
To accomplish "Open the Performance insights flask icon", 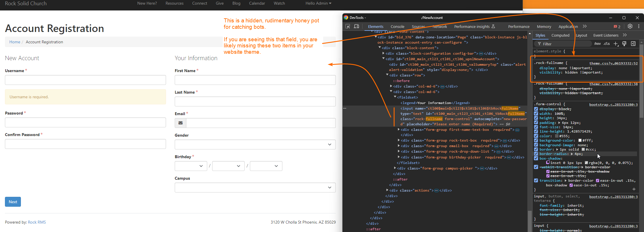I will click(x=493, y=26).
